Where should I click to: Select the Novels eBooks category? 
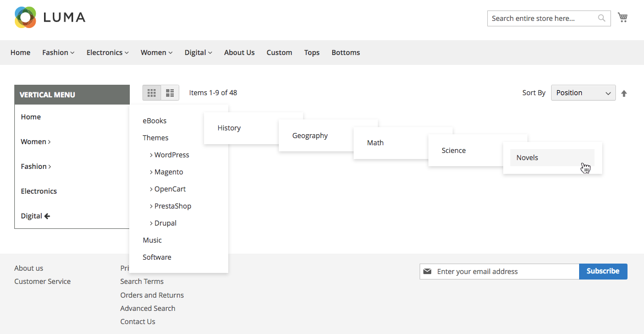(x=552, y=158)
